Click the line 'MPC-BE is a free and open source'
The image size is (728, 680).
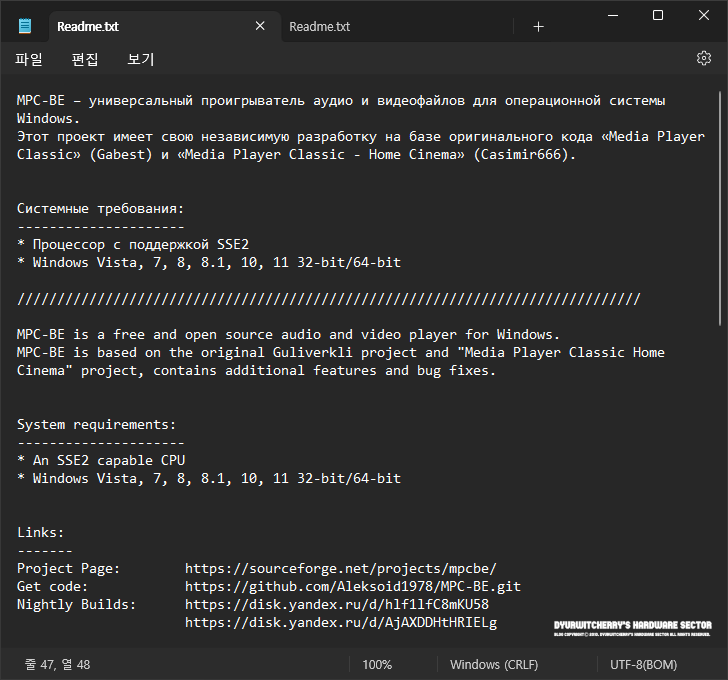(288, 335)
